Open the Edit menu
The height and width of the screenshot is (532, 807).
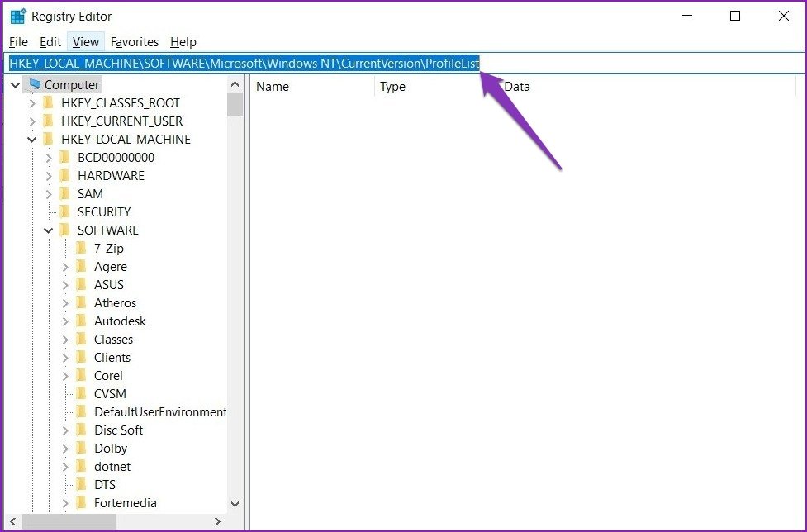50,42
